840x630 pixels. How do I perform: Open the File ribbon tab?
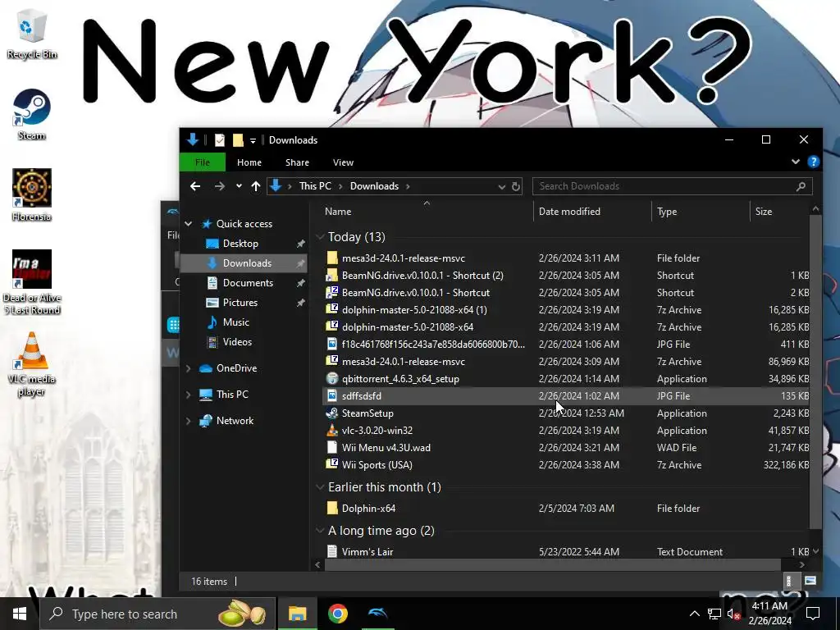(x=203, y=162)
